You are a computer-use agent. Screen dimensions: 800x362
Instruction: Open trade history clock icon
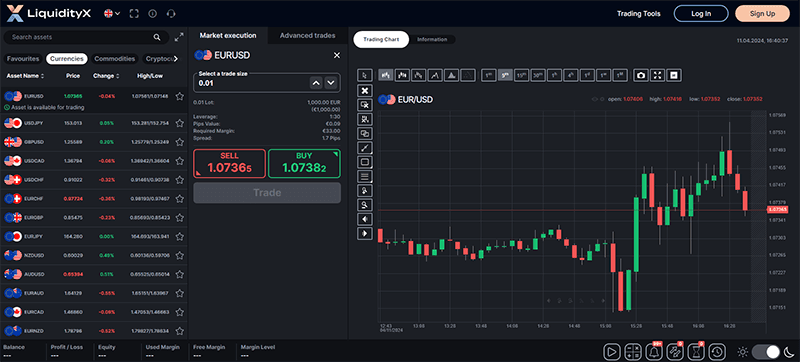[x=717, y=351]
